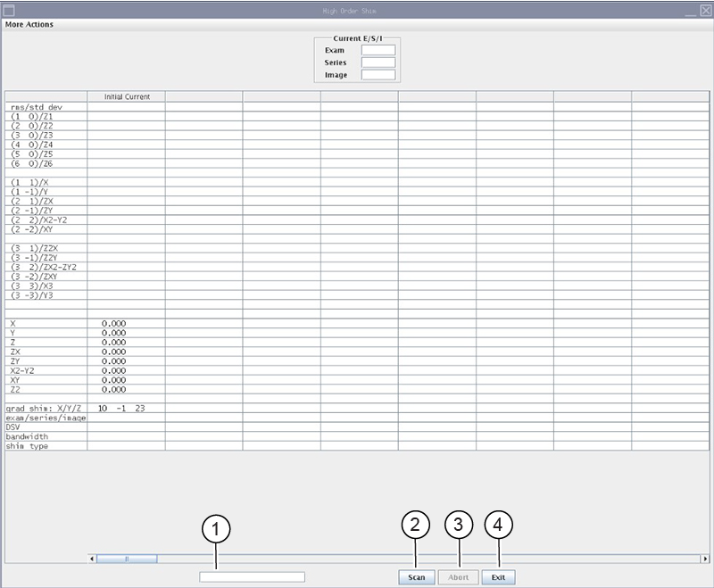This screenshot has height=588, width=714.
Task: Select the (1 0)/Z1 table row
Action: pos(46,116)
